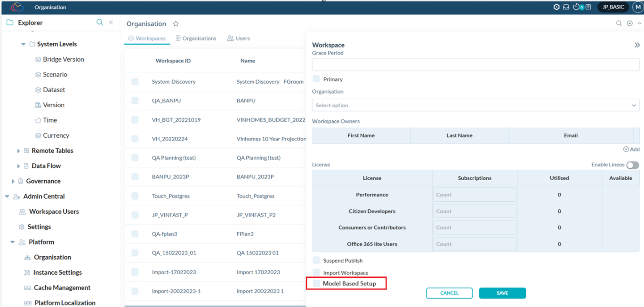
Task: Toggle the Enable Lineos switch
Action: click(632, 165)
